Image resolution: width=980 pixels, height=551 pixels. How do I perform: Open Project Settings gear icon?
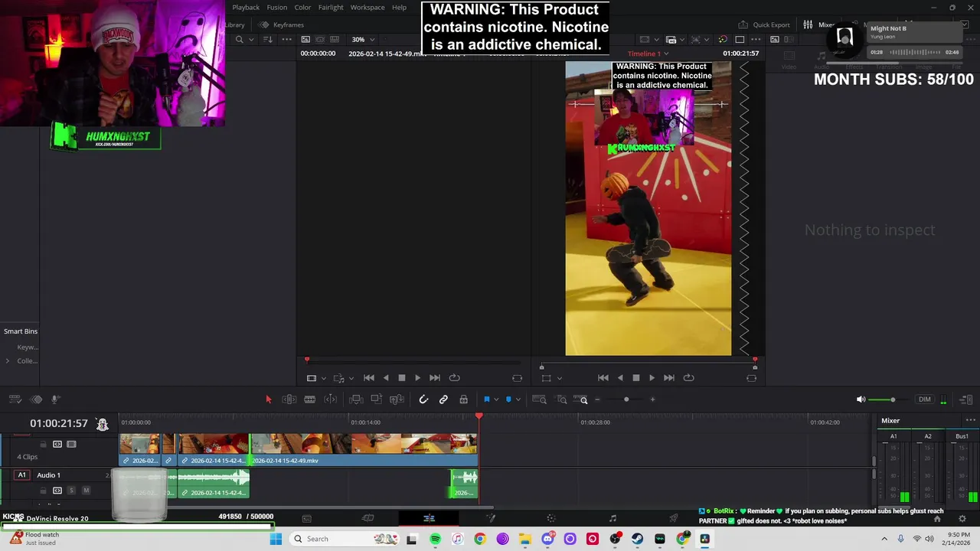click(x=962, y=519)
